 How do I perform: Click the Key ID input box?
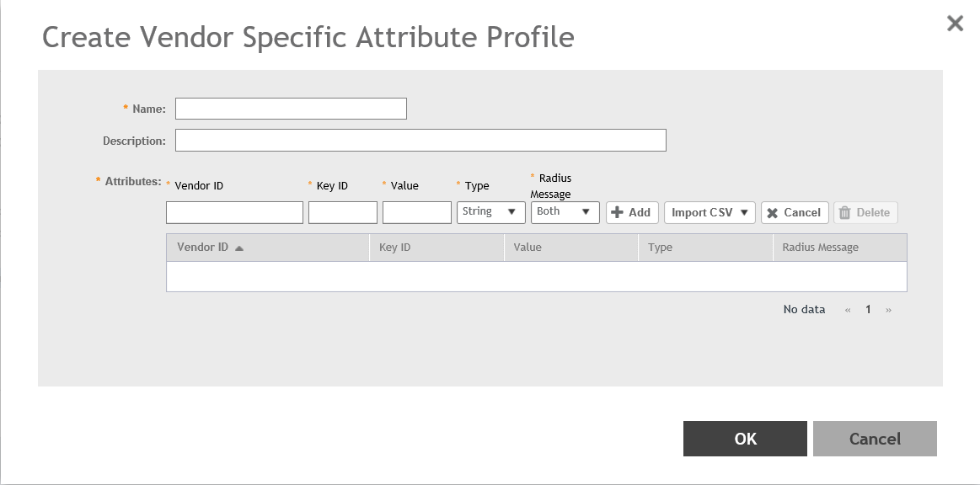(342, 212)
